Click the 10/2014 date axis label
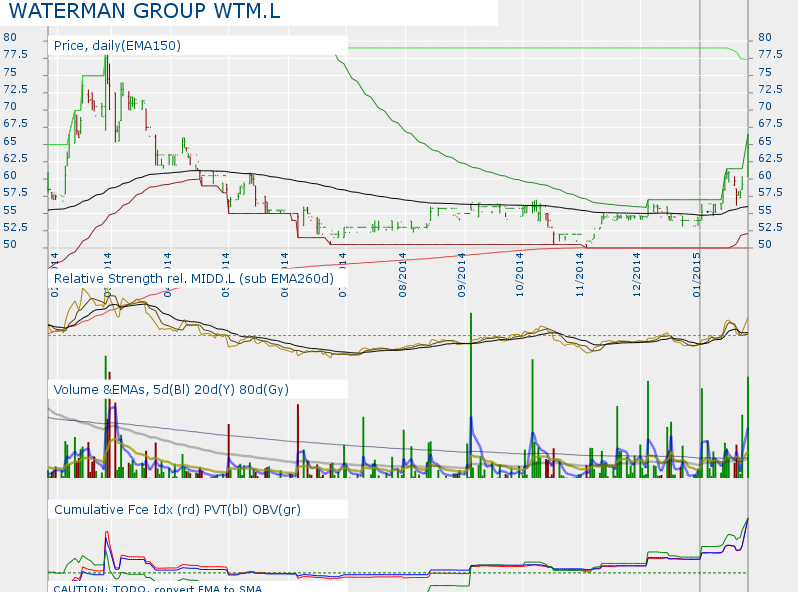Image resolution: width=798 pixels, height=592 pixels. click(x=520, y=275)
